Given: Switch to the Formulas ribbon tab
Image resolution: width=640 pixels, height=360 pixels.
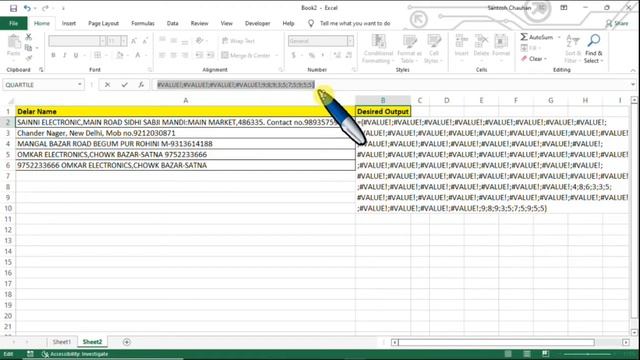Looking at the screenshot, I should coord(142,23).
